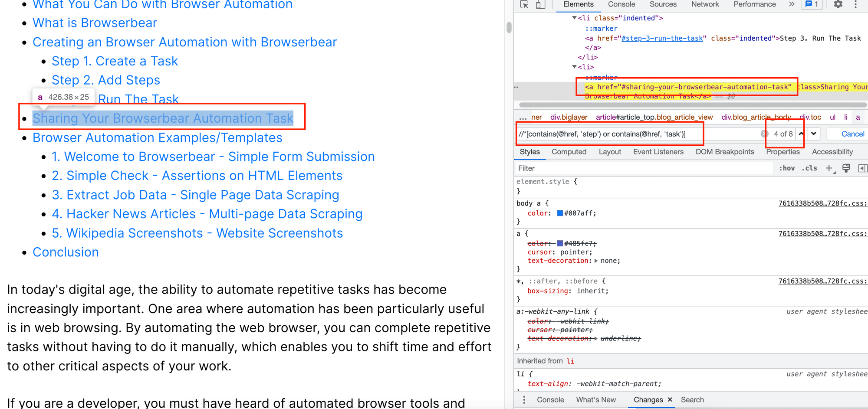
Task: Open the Performance tab
Action: point(754,4)
